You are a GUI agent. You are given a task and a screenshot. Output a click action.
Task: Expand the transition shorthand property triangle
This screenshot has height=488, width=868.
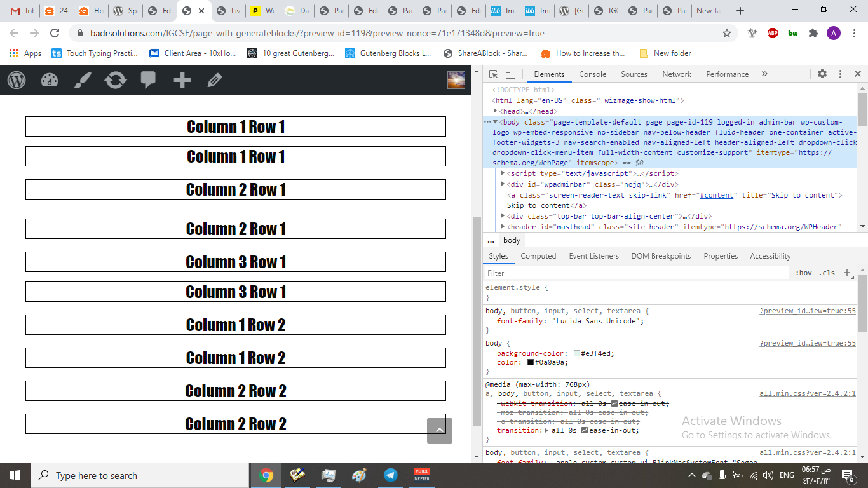(x=547, y=430)
